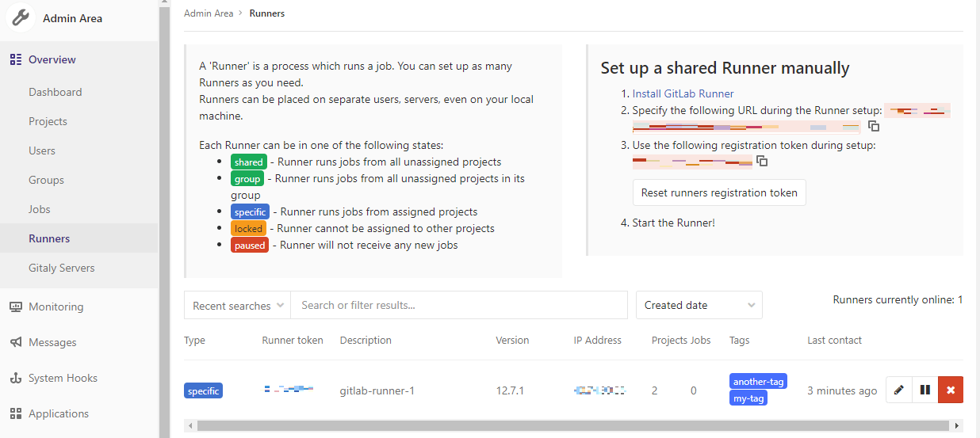This screenshot has width=980, height=438.
Task: Expand the Created date sort dropdown
Action: click(x=699, y=305)
